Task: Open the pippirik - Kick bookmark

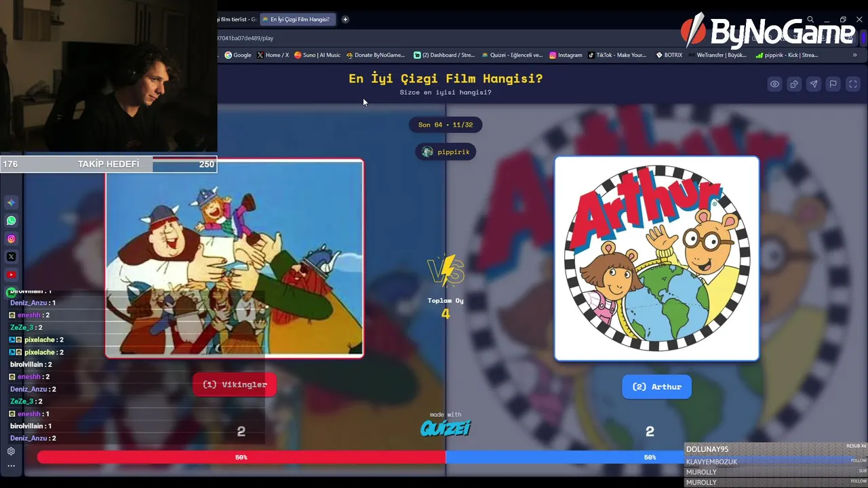Action: (x=785, y=55)
